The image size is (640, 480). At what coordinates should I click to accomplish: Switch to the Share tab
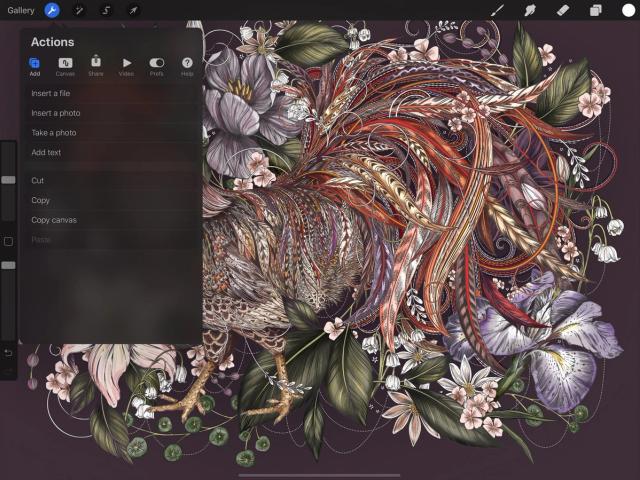96,66
